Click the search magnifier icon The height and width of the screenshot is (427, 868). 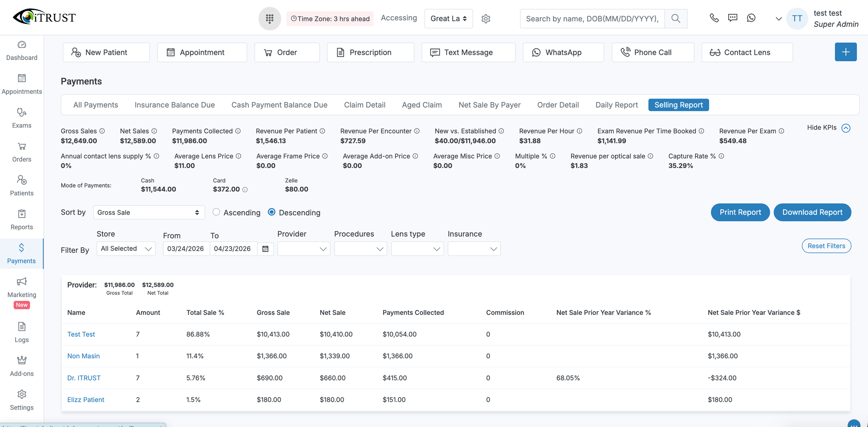point(675,19)
